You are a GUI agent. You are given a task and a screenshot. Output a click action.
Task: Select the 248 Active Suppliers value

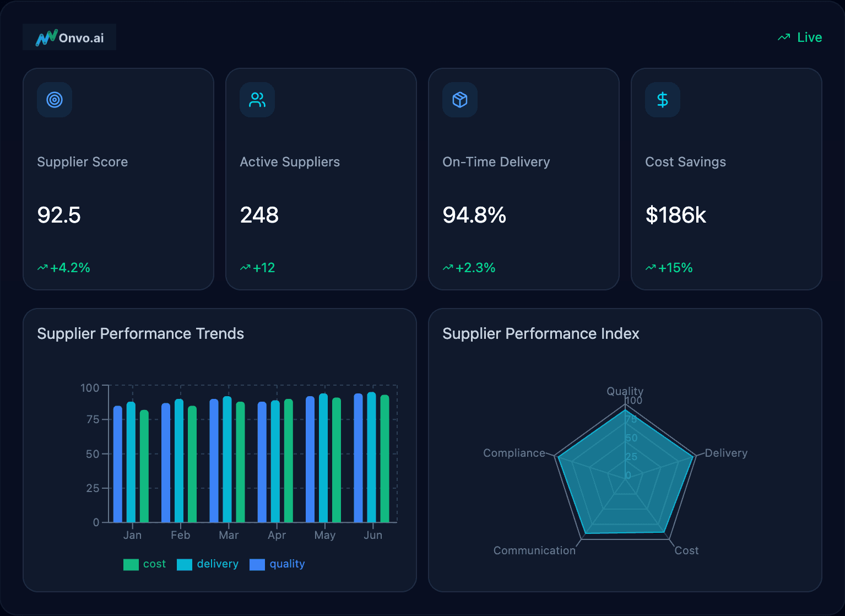pyautogui.click(x=259, y=215)
